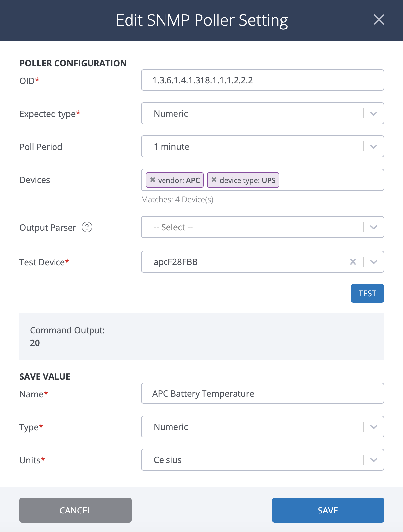Click the Test Device dropdown chevron
Viewport: 403px width, 532px height.
click(x=374, y=262)
